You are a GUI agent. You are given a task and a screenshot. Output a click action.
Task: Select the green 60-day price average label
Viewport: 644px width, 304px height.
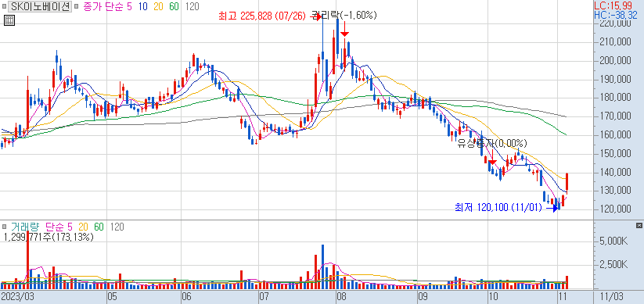(x=174, y=6)
